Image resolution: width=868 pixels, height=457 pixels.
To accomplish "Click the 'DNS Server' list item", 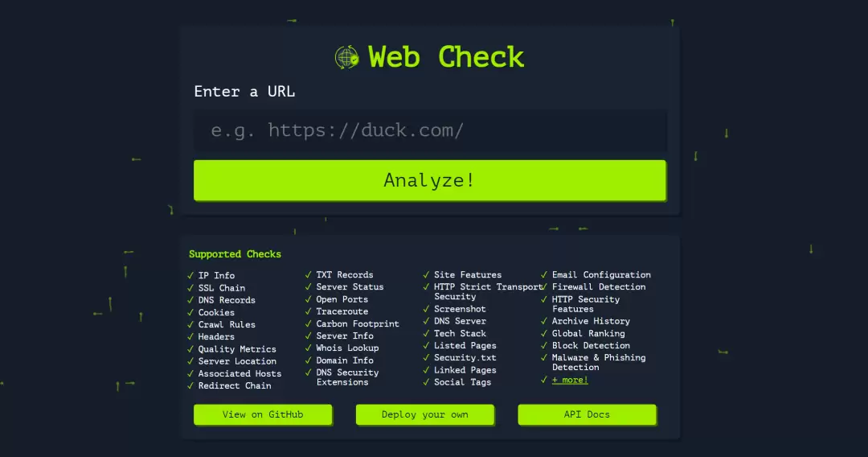I will coord(460,321).
